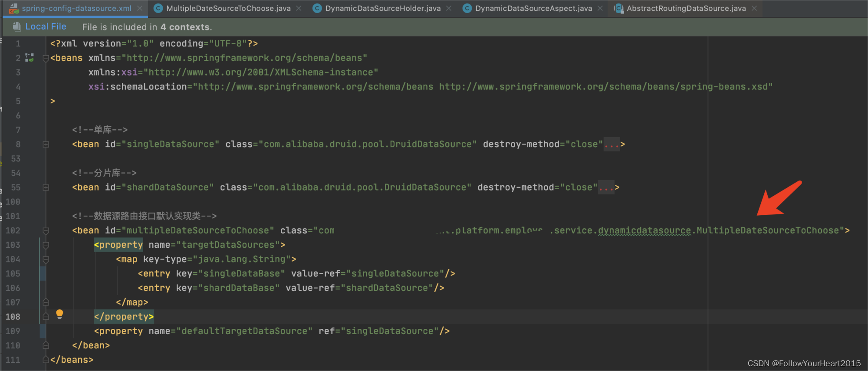The image size is (868, 371).
Task: Click "singleDataSource" bean id value
Action: click(170, 144)
